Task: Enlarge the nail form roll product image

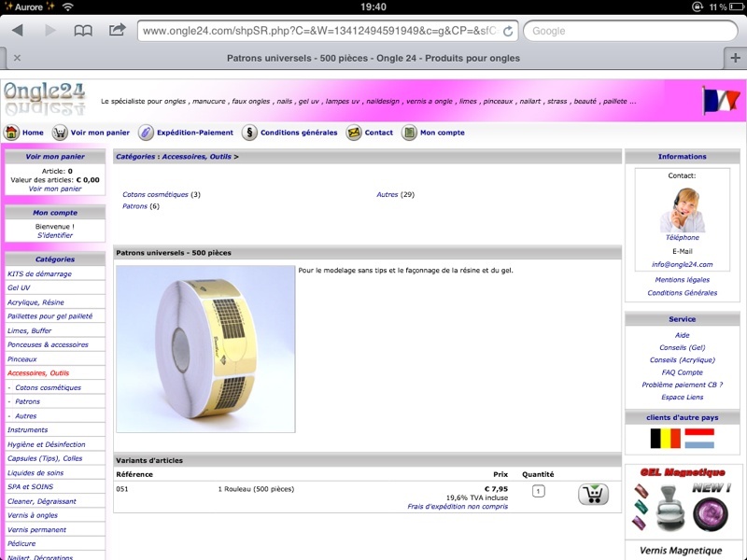Action: coord(205,348)
